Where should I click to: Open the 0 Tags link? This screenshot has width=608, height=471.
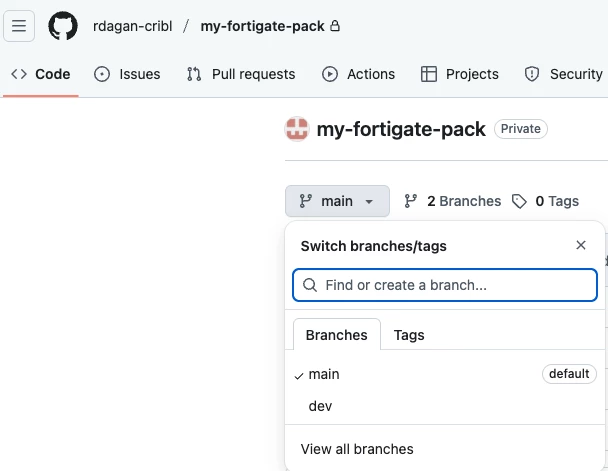(x=546, y=201)
